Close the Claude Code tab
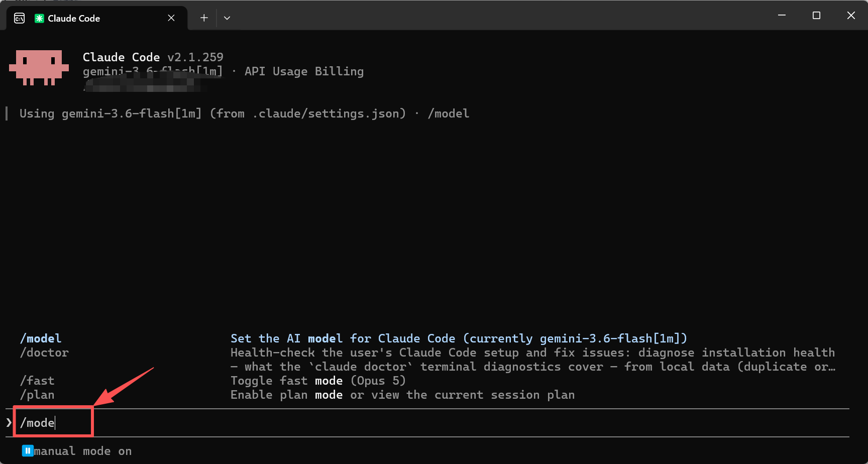This screenshot has height=464, width=868. [171, 18]
